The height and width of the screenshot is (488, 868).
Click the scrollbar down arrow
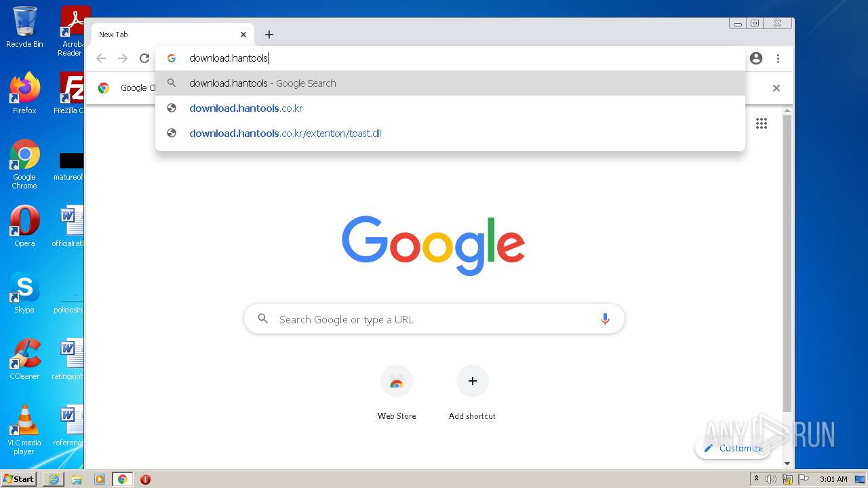pyautogui.click(x=787, y=464)
